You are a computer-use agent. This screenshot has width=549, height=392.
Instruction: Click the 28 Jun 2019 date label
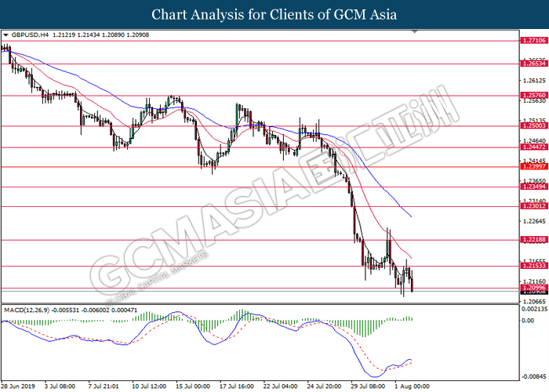point(19,386)
